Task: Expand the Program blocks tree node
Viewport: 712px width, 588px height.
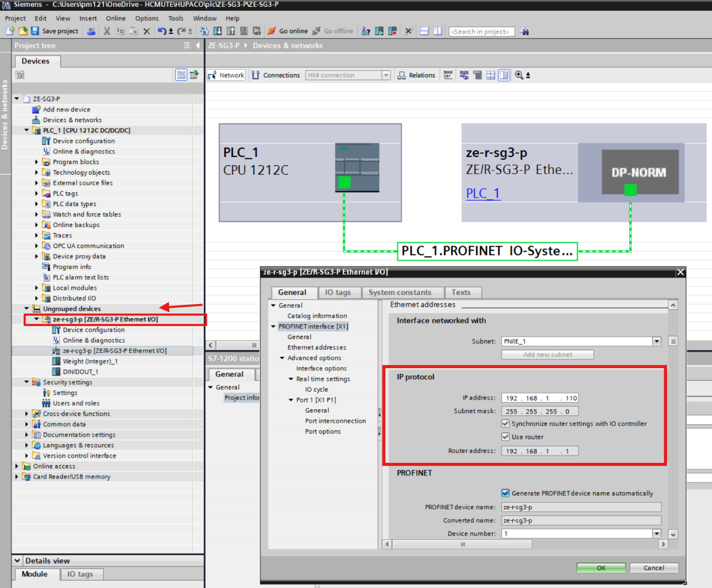Action: point(36,162)
